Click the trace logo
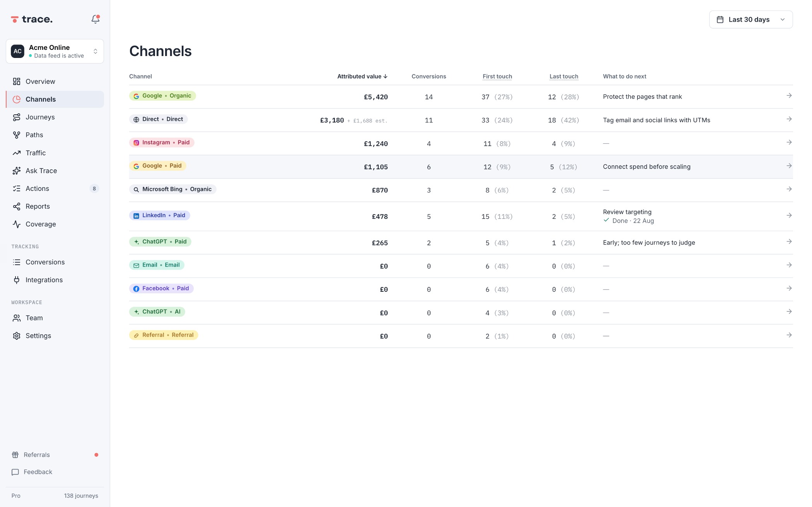 click(32, 19)
